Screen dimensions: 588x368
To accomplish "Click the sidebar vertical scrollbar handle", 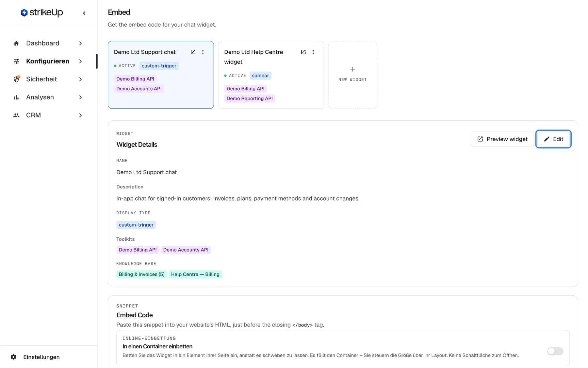I will pyautogui.click(x=97, y=61).
